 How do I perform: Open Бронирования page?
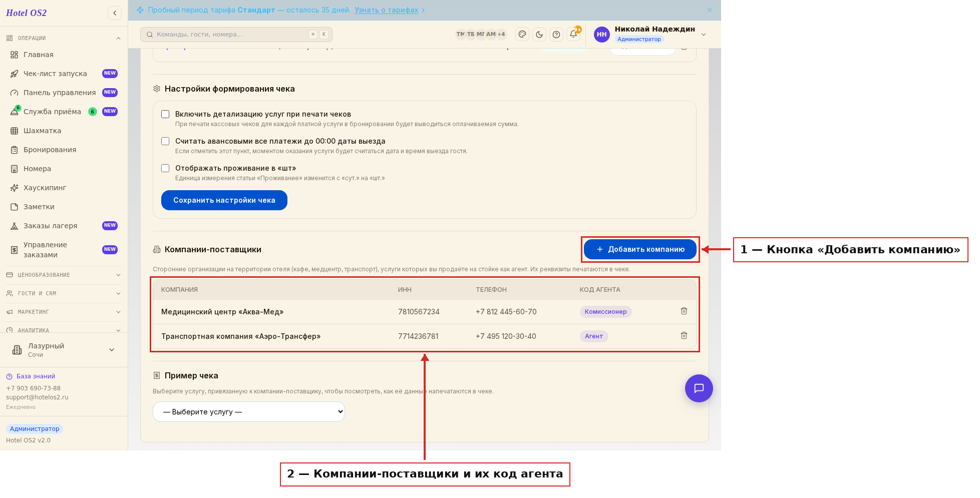coord(64,150)
